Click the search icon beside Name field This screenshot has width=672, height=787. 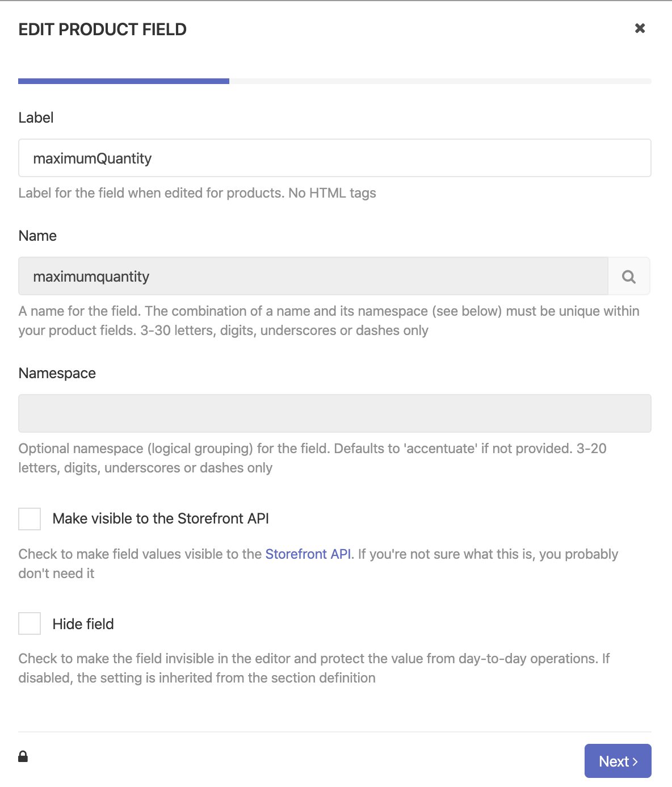[x=629, y=277]
